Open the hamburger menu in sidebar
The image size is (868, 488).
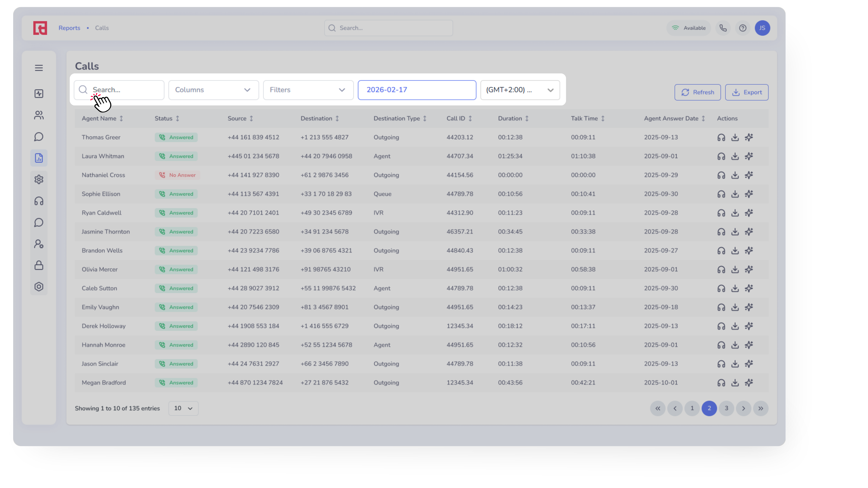click(39, 68)
